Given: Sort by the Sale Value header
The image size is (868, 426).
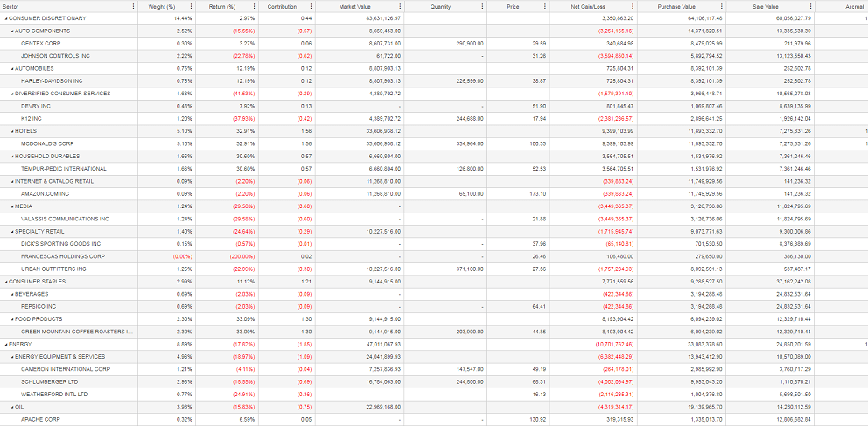Looking at the screenshot, I should [x=765, y=7].
